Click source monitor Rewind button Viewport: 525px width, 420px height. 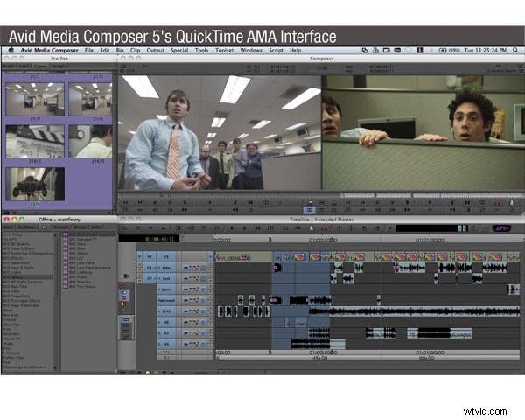pos(125,203)
